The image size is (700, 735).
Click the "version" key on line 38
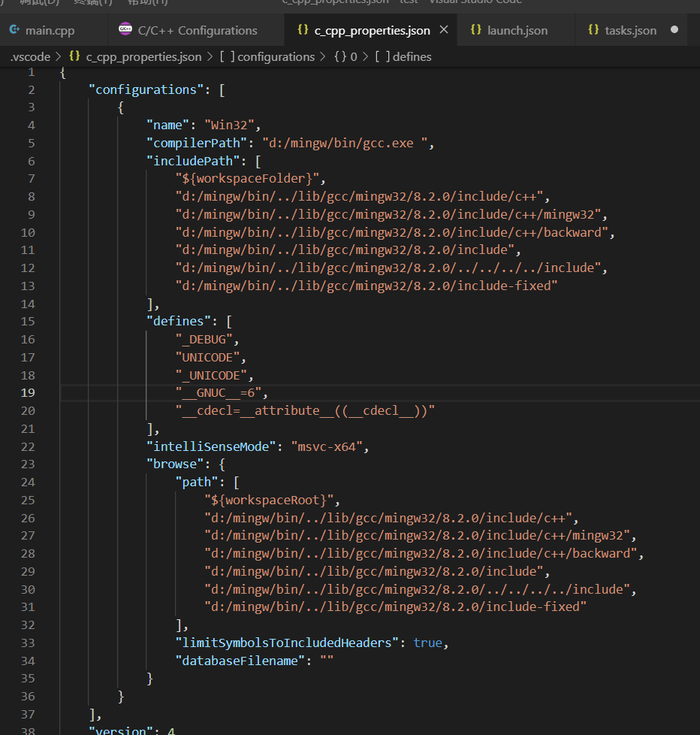coord(121,730)
